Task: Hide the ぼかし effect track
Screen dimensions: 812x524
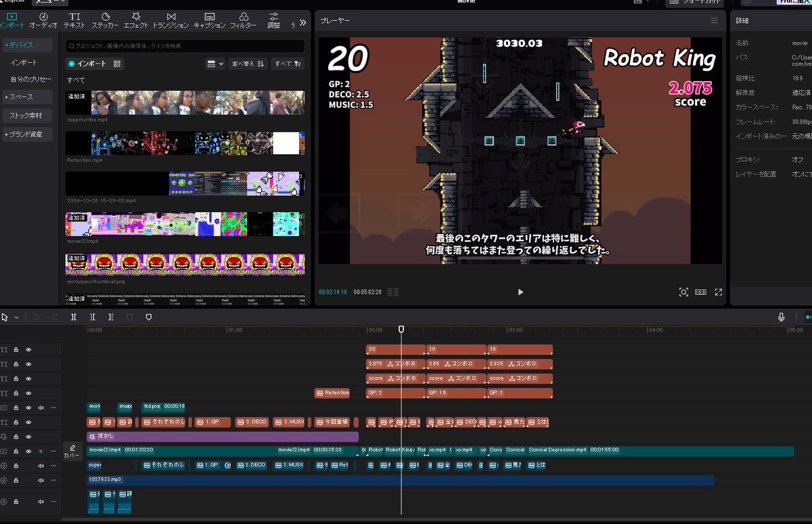Action: coord(28,437)
